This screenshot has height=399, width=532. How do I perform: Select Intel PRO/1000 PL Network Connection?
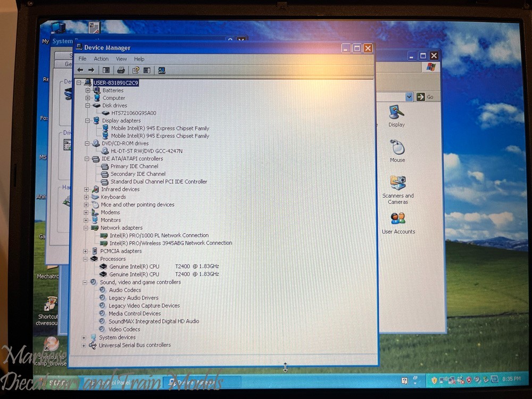(x=159, y=235)
